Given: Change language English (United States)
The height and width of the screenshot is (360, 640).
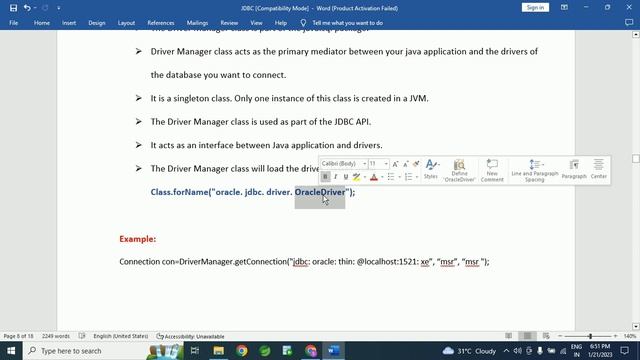Looking at the screenshot, I should (121, 336).
